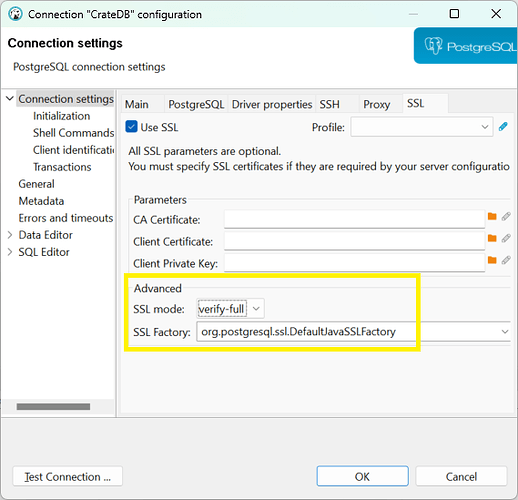518x500 pixels.
Task: Click the Client Private Key pencil icon
Action: point(506,260)
